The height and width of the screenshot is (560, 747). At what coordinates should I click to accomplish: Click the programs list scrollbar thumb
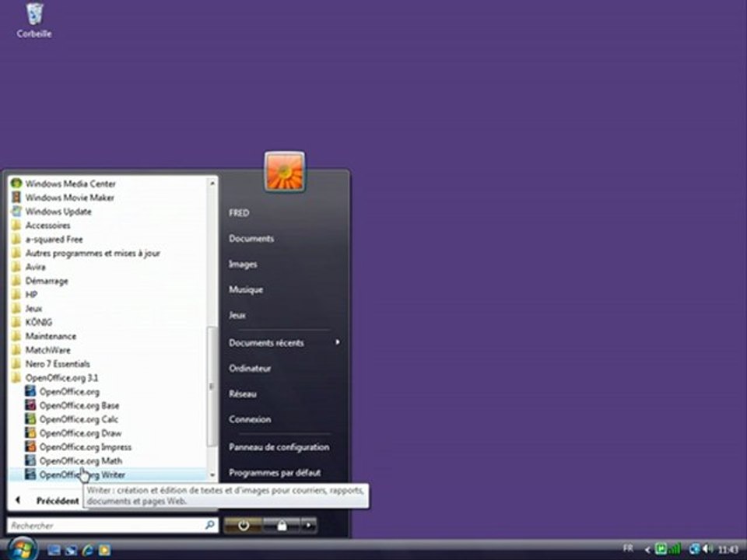pos(212,387)
